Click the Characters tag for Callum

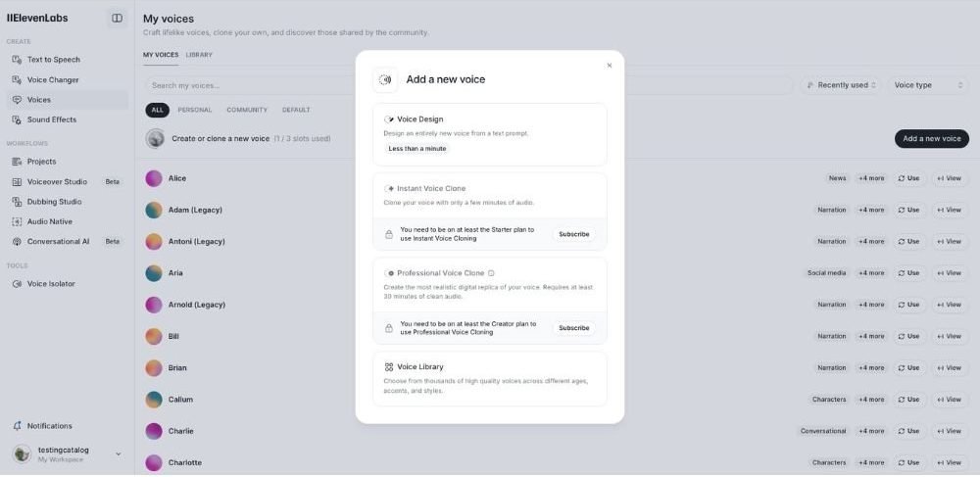click(829, 400)
